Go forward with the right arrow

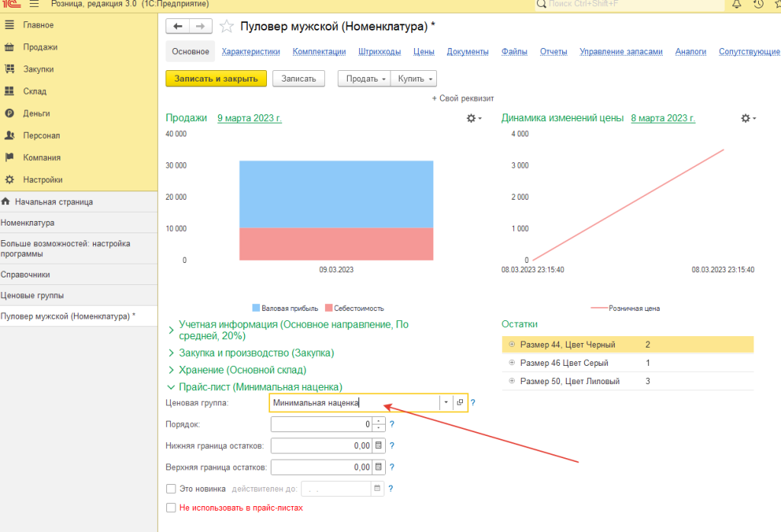201,27
